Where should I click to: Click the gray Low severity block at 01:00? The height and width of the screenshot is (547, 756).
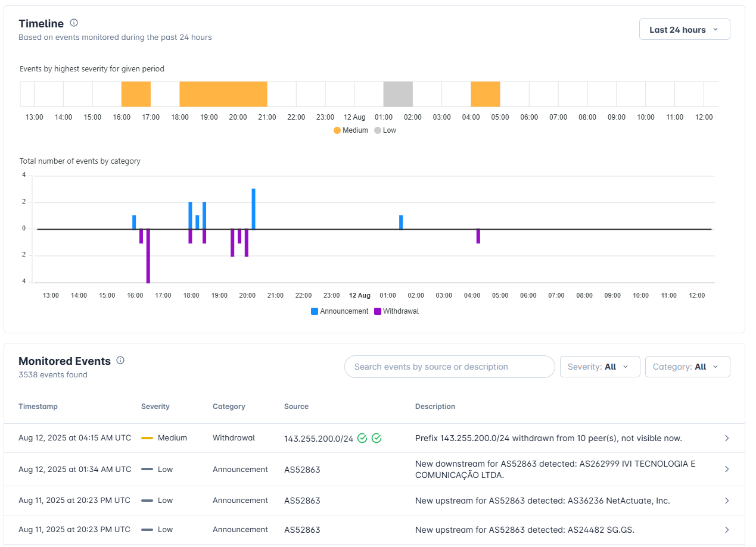click(398, 94)
